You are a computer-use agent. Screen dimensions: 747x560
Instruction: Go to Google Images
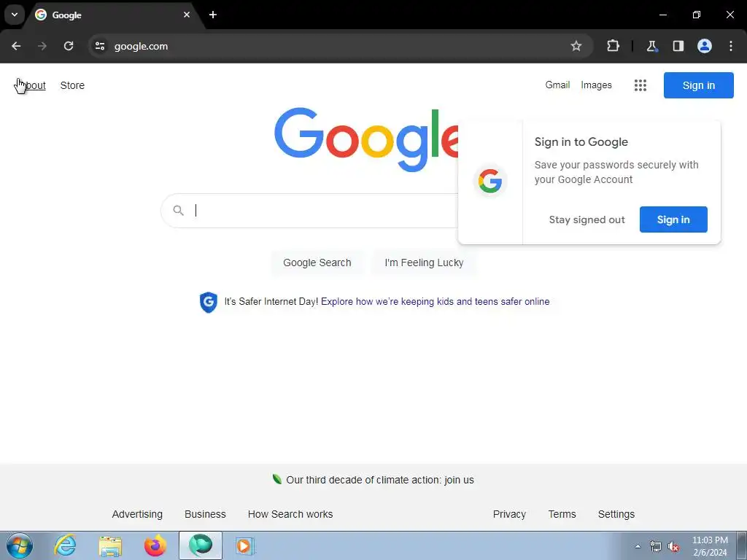596,85
